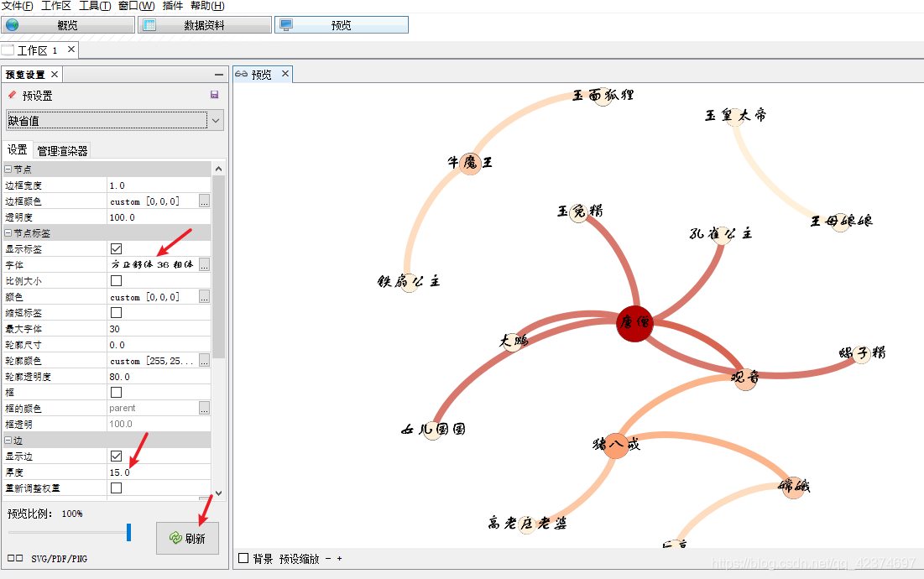
Task: Click the 女儿国国 node label
Action: tap(433, 430)
